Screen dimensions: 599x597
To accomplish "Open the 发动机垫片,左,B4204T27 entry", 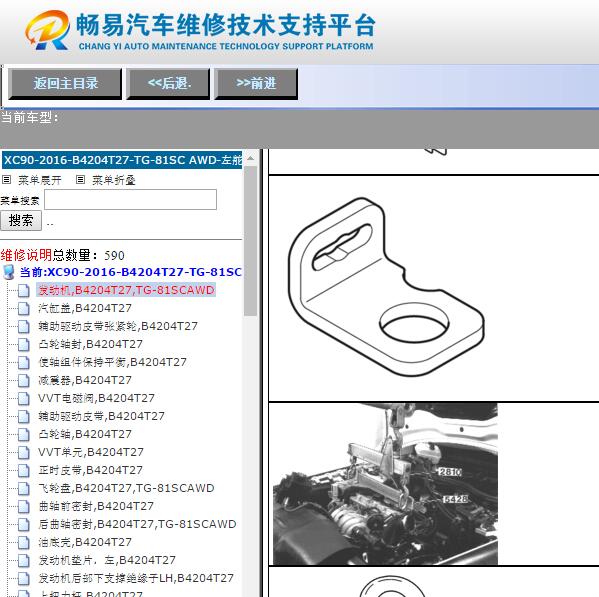I will click(x=107, y=560).
